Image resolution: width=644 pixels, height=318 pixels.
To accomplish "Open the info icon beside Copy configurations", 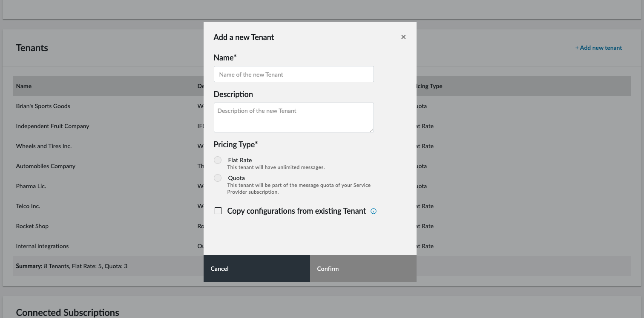I will tap(374, 211).
